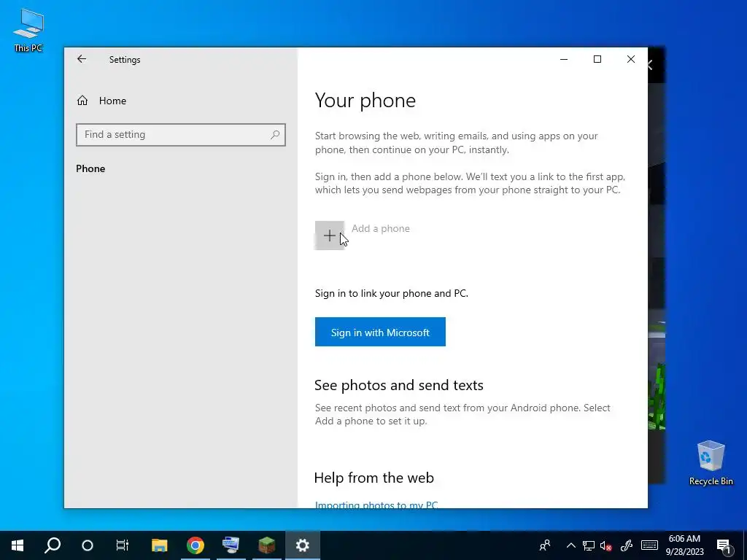Select Recycle Bin desktop icon

(711, 463)
